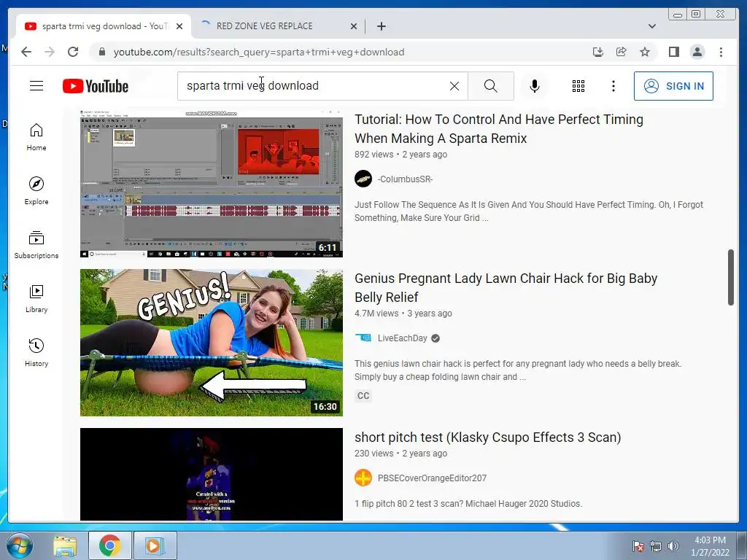The width and height of the screenshot is (747, 560).
Task: View site info via the padlock
Action: click(102, 52)
